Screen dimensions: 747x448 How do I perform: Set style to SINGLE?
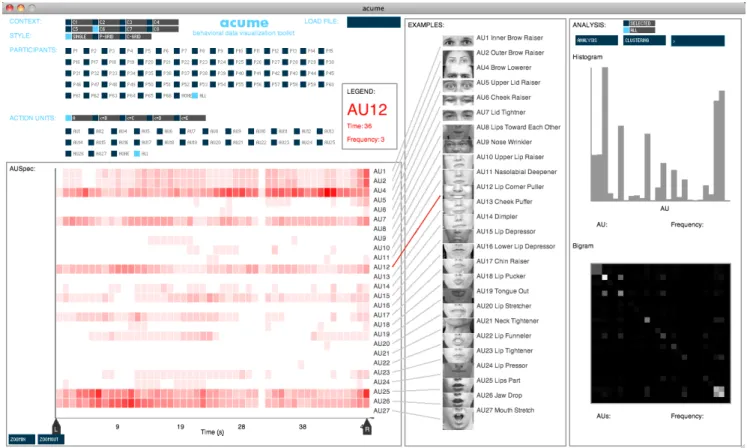coord(68,37)
